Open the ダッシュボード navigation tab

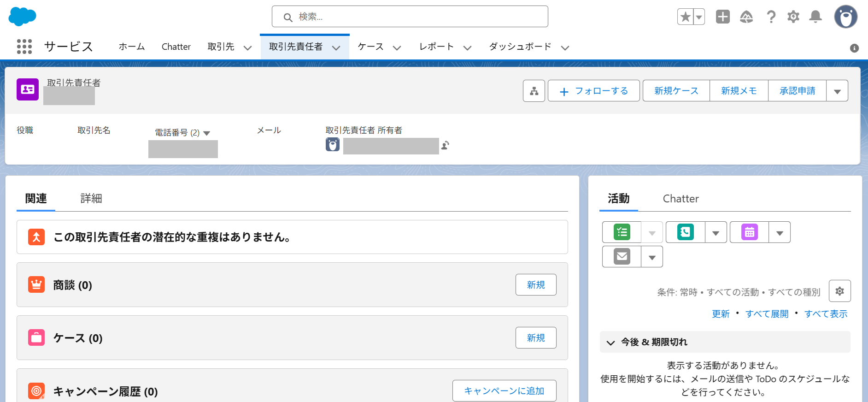[x=520, y=47]
